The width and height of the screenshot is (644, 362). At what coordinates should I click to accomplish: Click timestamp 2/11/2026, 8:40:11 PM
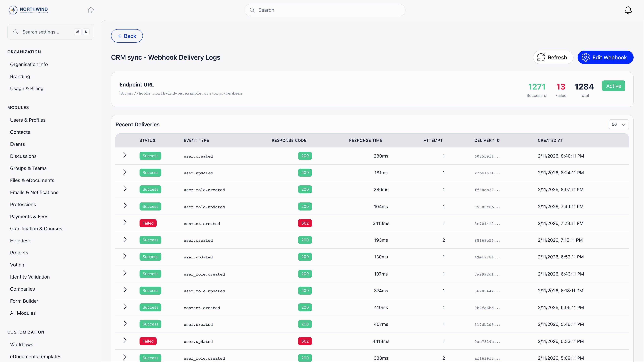[x=561, y=156]
